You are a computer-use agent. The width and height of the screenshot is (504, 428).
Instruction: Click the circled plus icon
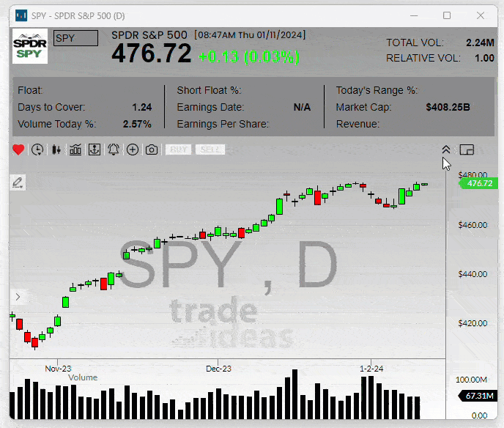click(133, 150)
